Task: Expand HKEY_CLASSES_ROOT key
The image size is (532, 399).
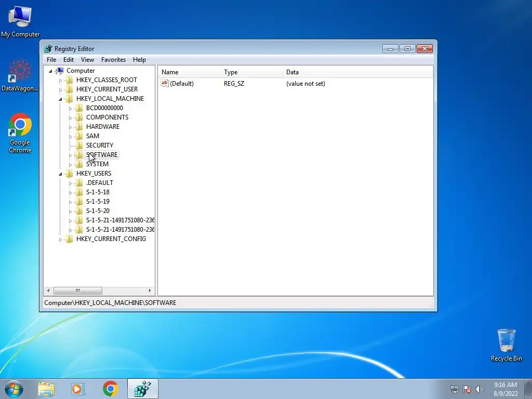Action: 60,81
